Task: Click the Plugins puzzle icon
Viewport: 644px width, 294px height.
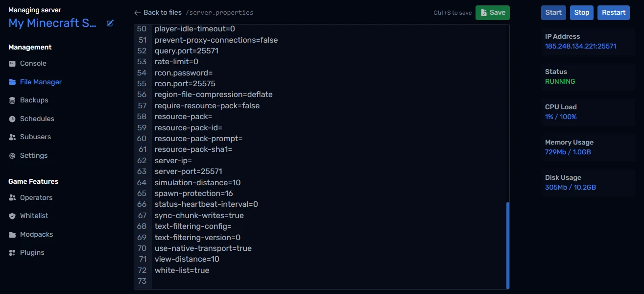Action: 12,253
